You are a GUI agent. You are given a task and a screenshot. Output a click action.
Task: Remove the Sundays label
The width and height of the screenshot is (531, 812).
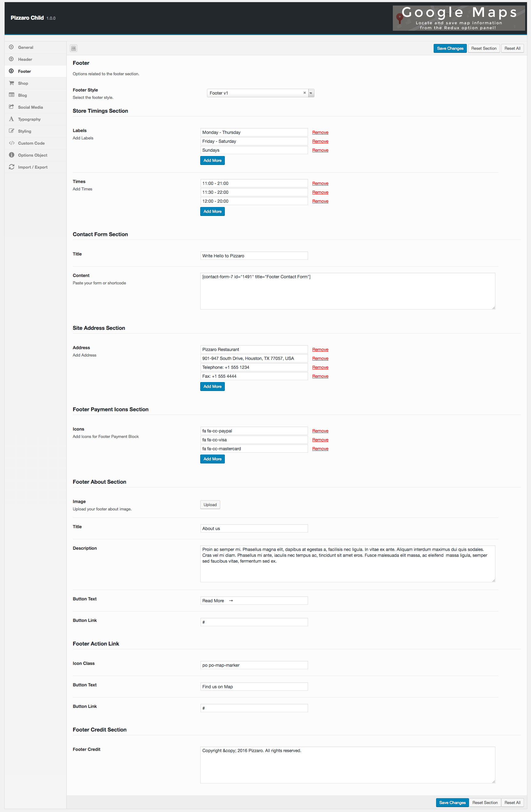(x=320, y=150)
